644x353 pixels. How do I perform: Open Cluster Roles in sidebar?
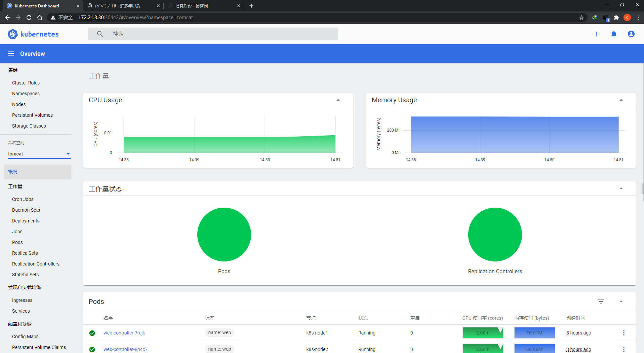click(26, 83)
